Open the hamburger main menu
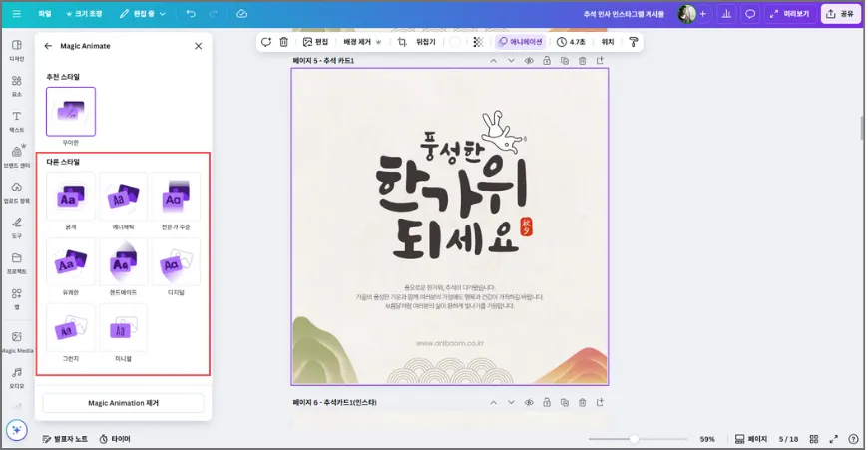This screenshot has width=868, height=450. [17, 14]
